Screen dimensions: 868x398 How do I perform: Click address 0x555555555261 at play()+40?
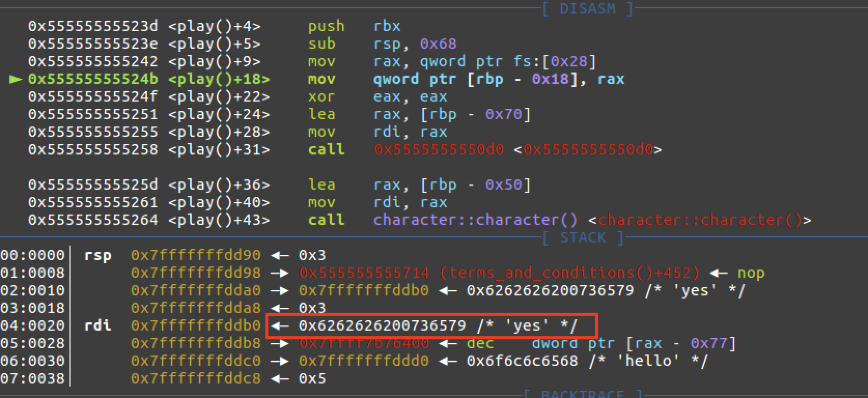tap(93, 202)
